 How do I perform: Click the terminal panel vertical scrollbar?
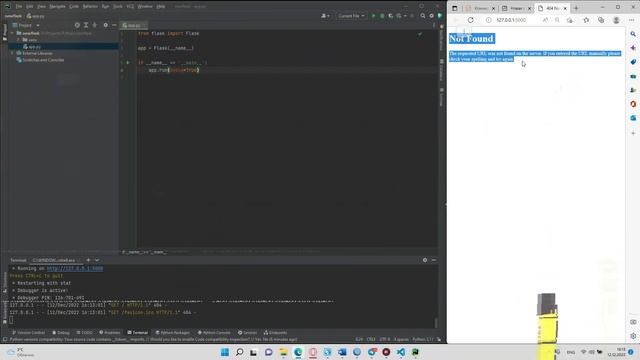436,322
